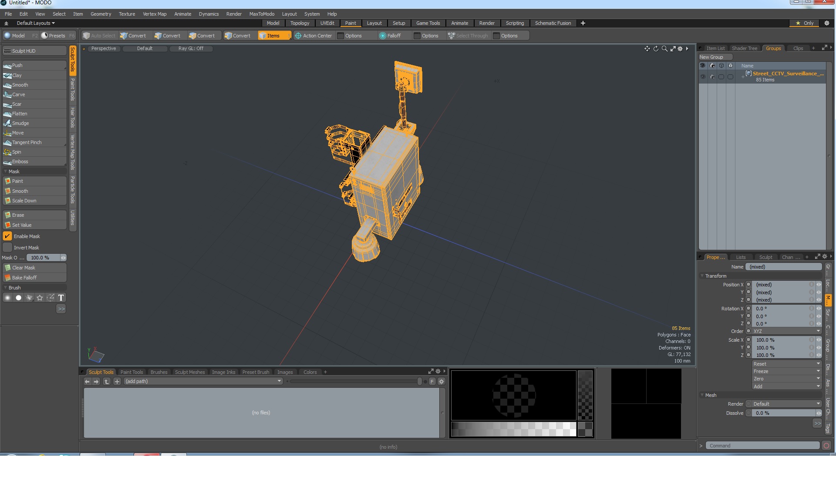
Task: Click the Sculpt HUD button
Action: (34, 51)
